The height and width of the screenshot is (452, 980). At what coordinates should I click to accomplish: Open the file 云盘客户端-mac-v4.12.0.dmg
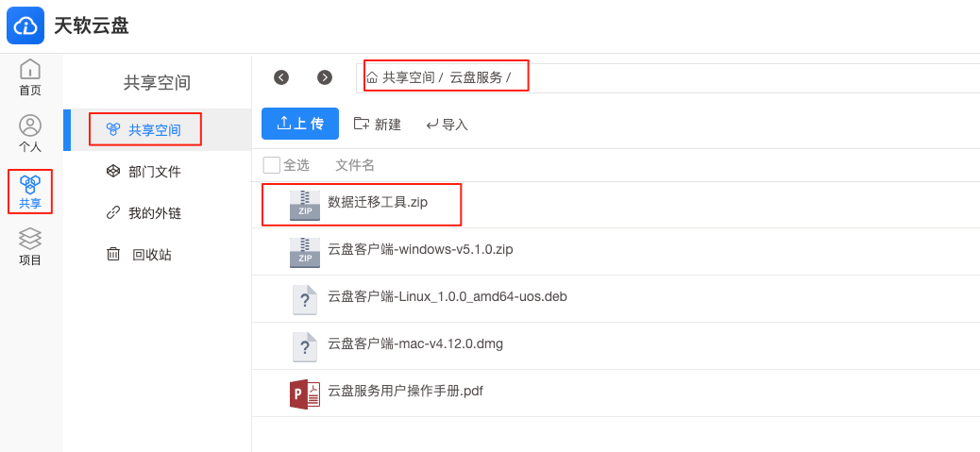click(x=414, y=343)
